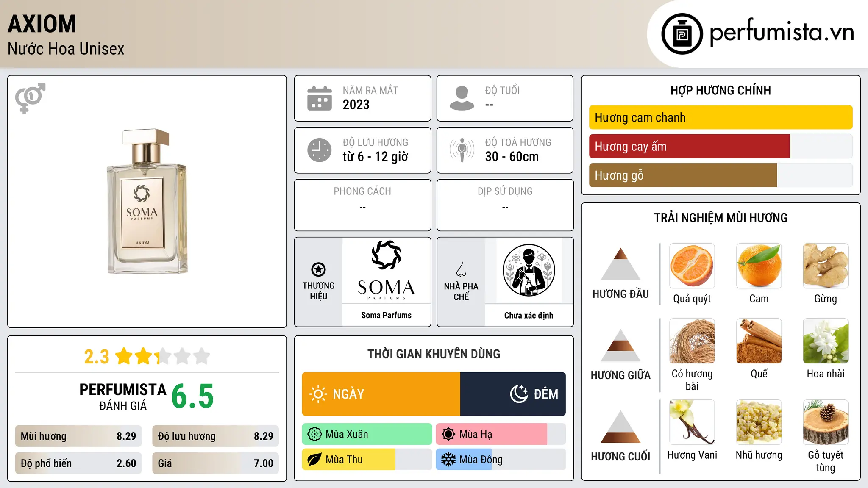Viewport: 868px width, 488px height.
Task: Select the Đêm nighttime segment
Action: [x=513, y=394]
